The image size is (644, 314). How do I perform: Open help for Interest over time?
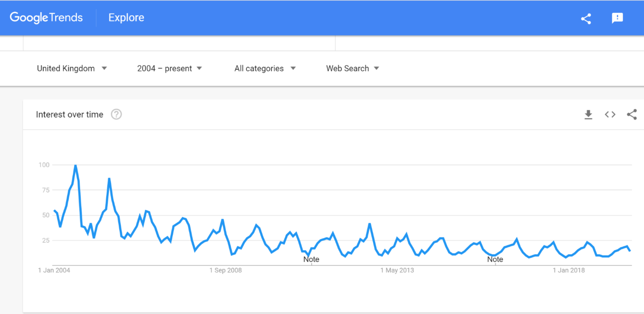click(116, 114)
